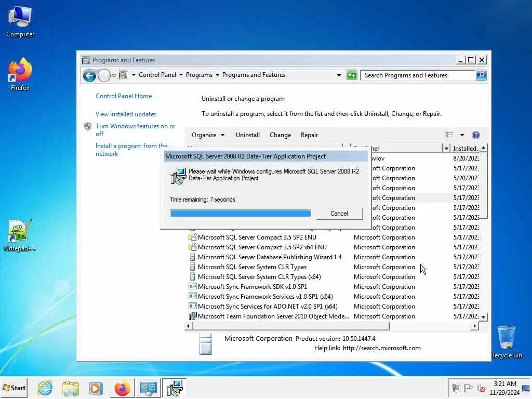Select Microsoft Team Foundation Server 2010 Object Model

click(x=273, y=316)
